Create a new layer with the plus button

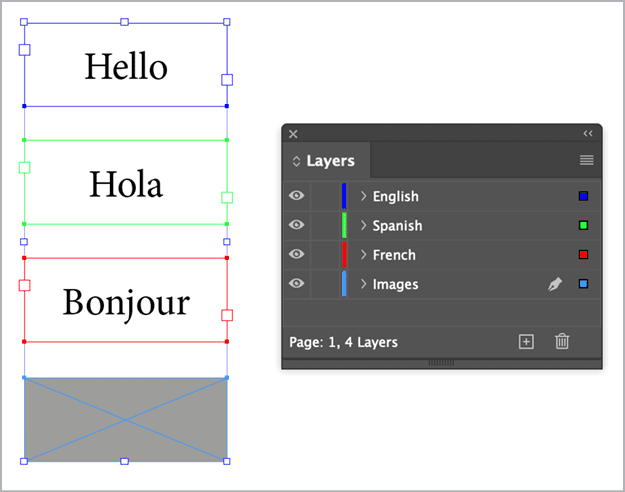pos(526,342)
